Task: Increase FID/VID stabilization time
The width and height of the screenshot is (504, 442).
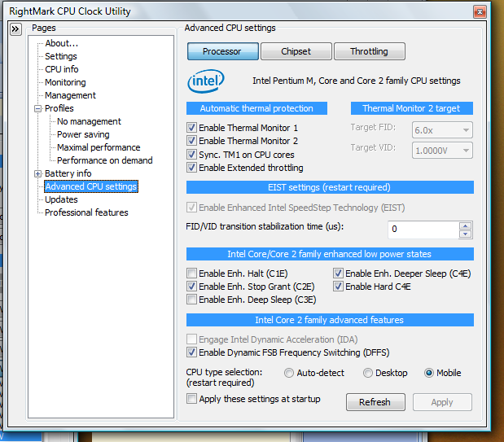Action: [x=465, y=225]
